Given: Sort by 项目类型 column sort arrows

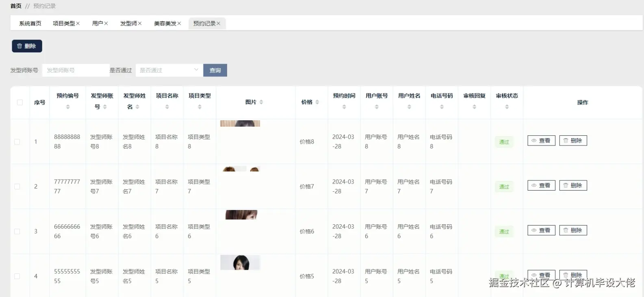Looking at the screenshot, I should (x=199, y=107).
